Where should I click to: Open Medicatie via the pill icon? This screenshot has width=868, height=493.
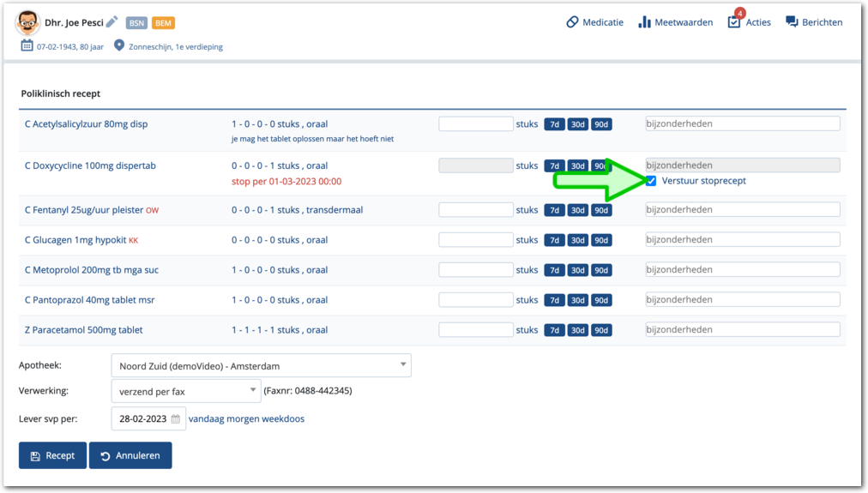pos(573,22)
